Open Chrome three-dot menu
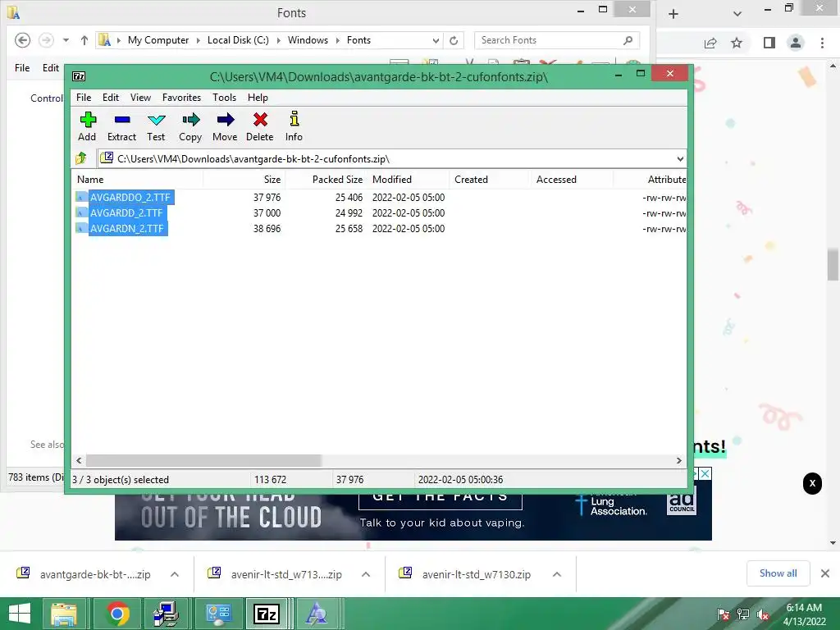 tap(822, 43)
